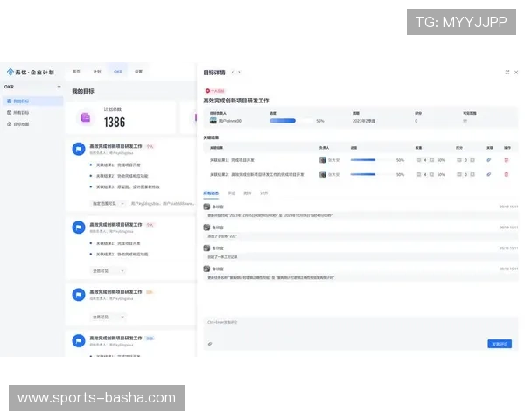
Task: Select the OKR top navigation tab
Action: pyautogui.click(x=118, y=72)
